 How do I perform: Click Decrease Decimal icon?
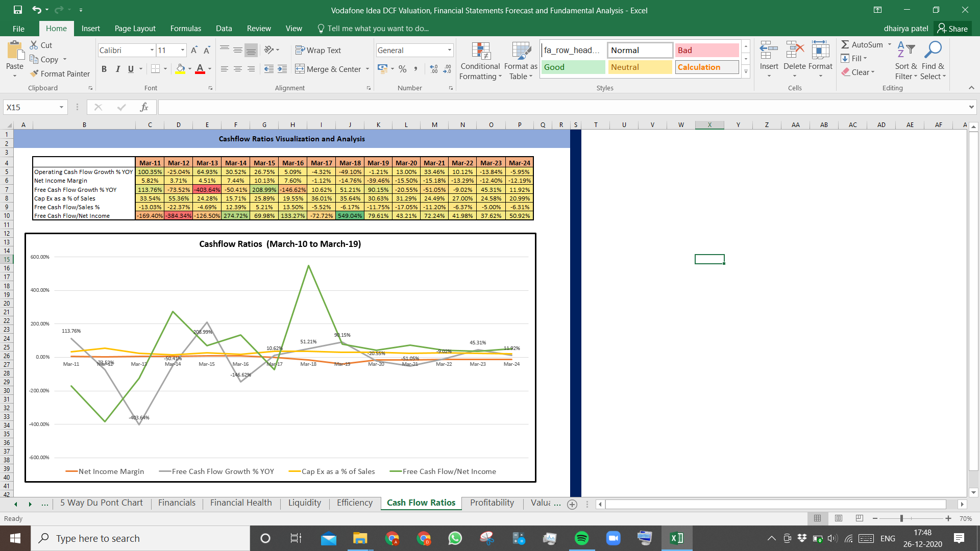click(x=447, y=69)
